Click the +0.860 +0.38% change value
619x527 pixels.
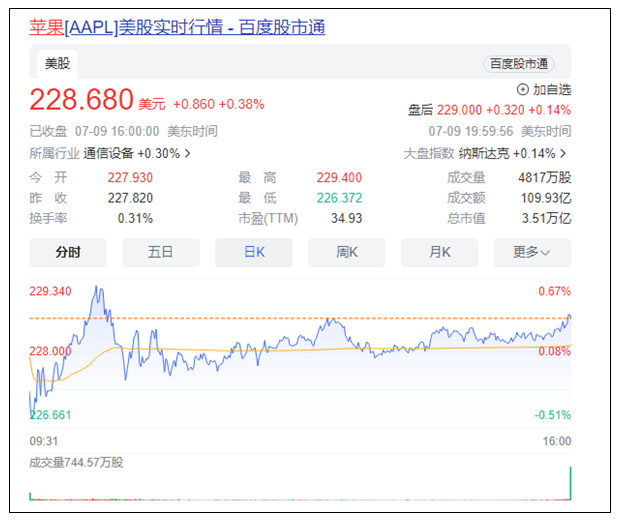coord(219,104)
